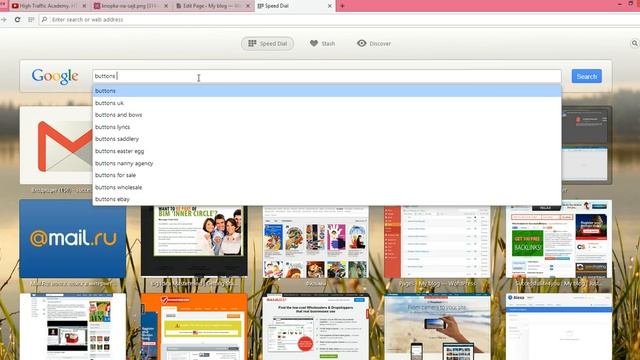Screen dimensions: 640x360
Task: Open the Discover view
Action: [374, 43]
